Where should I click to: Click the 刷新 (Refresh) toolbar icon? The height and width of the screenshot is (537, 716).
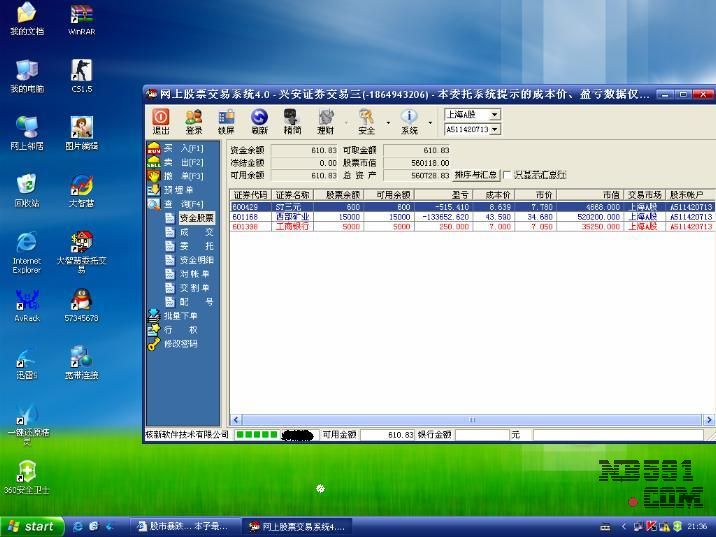(x=259, y=121)
